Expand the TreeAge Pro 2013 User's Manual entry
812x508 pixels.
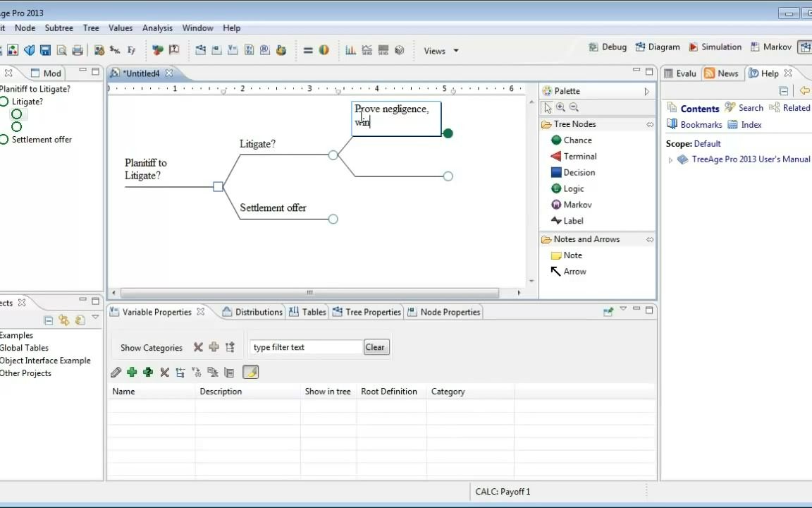click(670, 159)
